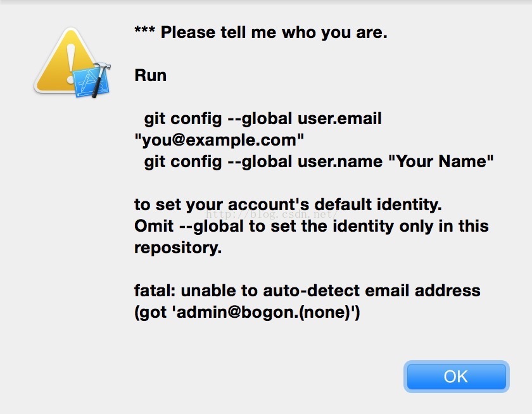Click "git config" at the start of the user.email command

pyautogui.click(x=182, y=118)
